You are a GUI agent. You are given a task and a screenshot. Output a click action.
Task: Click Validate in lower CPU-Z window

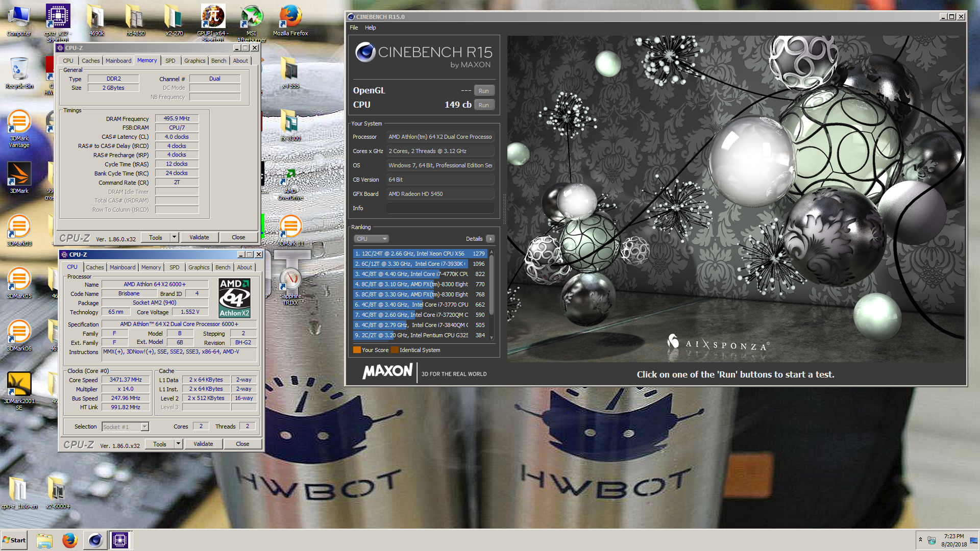point(203,444)
